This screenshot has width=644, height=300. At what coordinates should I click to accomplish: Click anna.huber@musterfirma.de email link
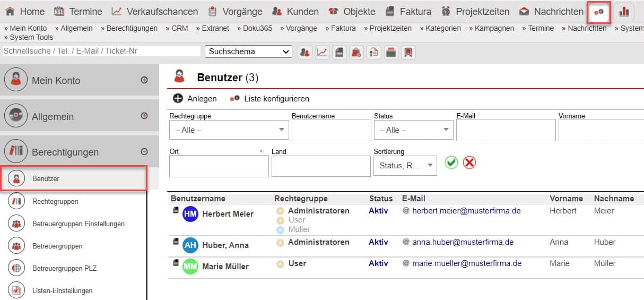463,242
